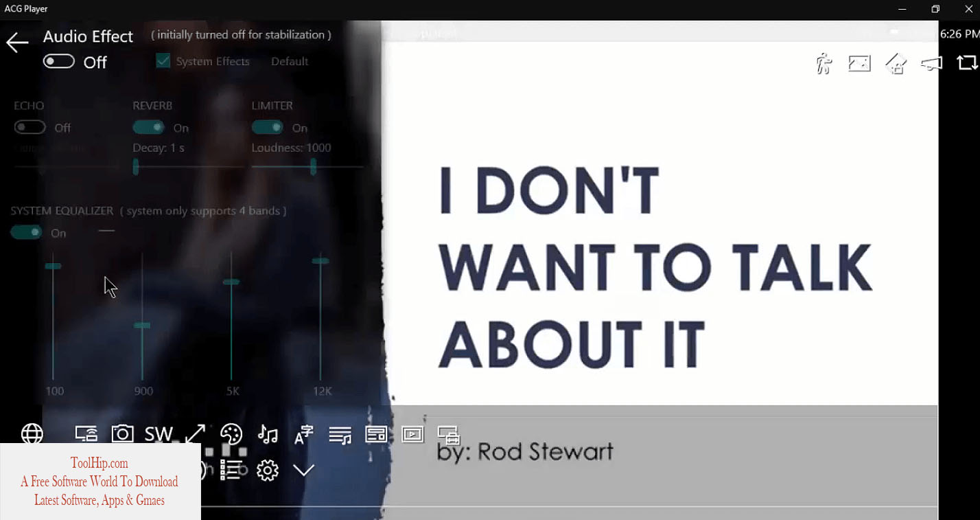
Task: Toggle the main Audio Effect switch
Action: pos(59,62)
